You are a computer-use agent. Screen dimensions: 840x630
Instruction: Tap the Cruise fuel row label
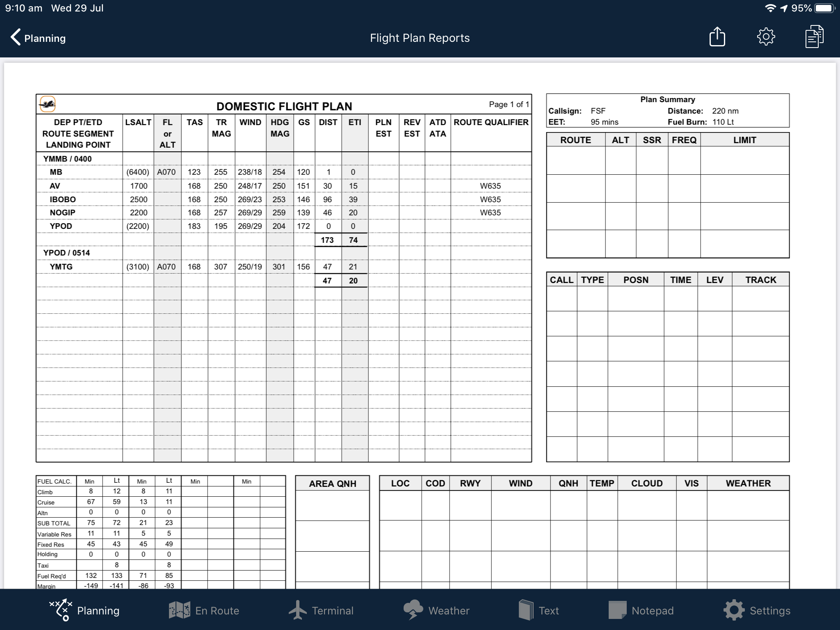[x=46, y=502]
